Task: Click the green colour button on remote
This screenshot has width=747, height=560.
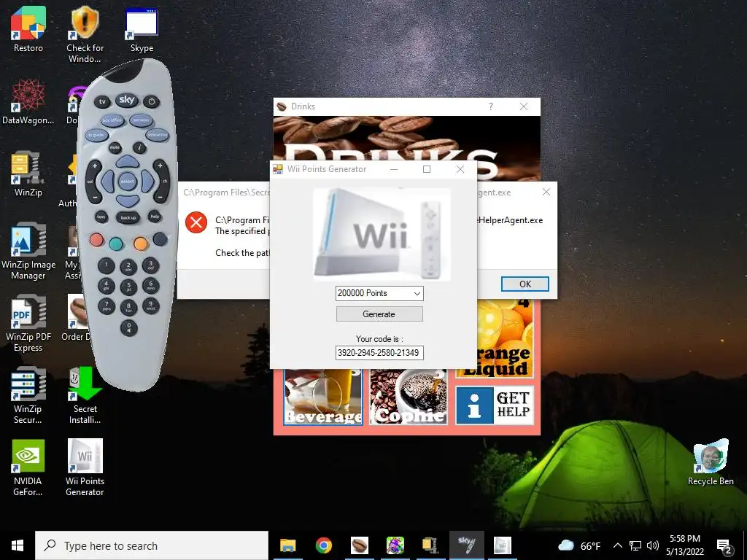Action: point(116,244)
